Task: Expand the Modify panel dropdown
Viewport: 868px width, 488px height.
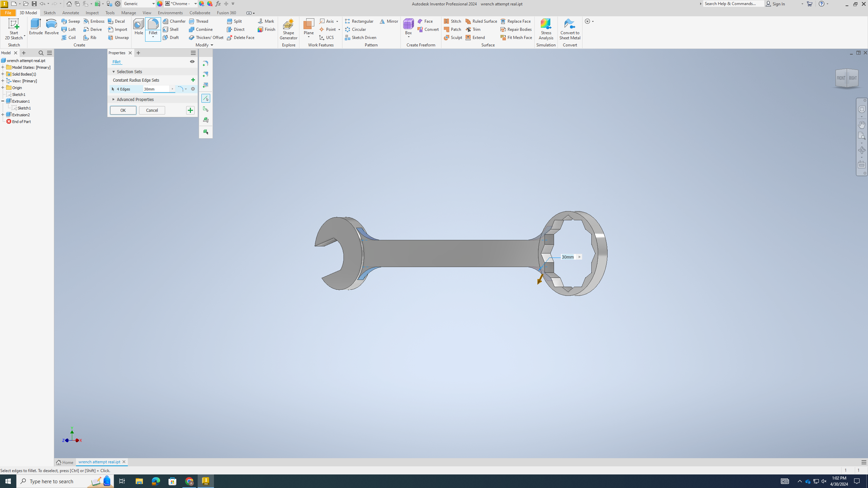Action: pyautogui.click(x=212, y=45)
